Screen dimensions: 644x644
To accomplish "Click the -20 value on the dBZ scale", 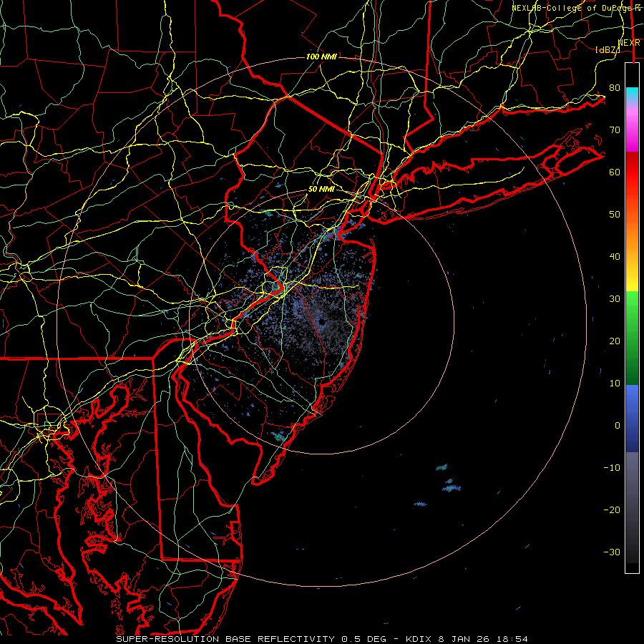I will pyautogui.click(x=612, y=509).
